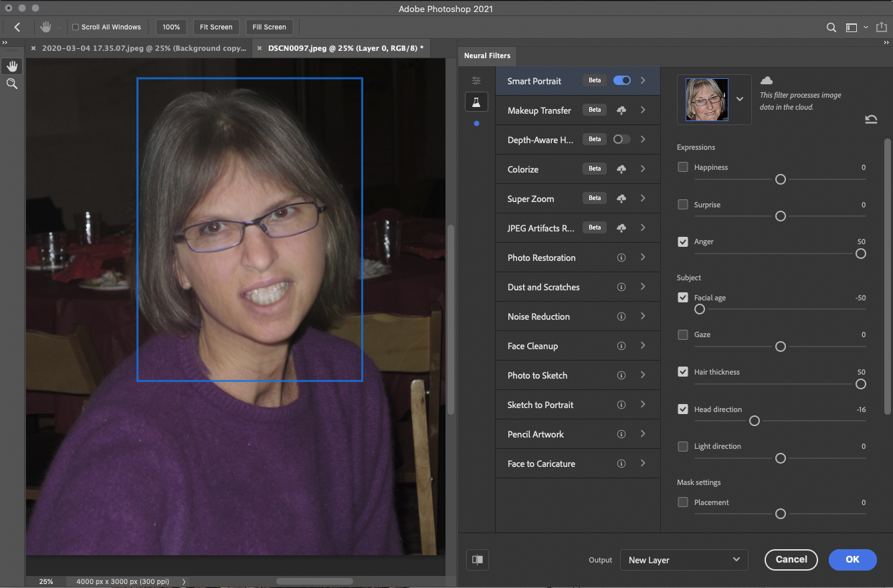893x588 pixels.
Task: Select the Hand tool in left toolbar
Action: coord(11,66)
